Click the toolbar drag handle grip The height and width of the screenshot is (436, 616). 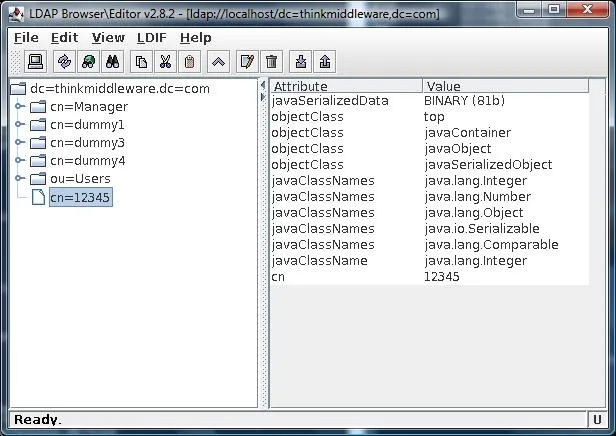[15, 62]
